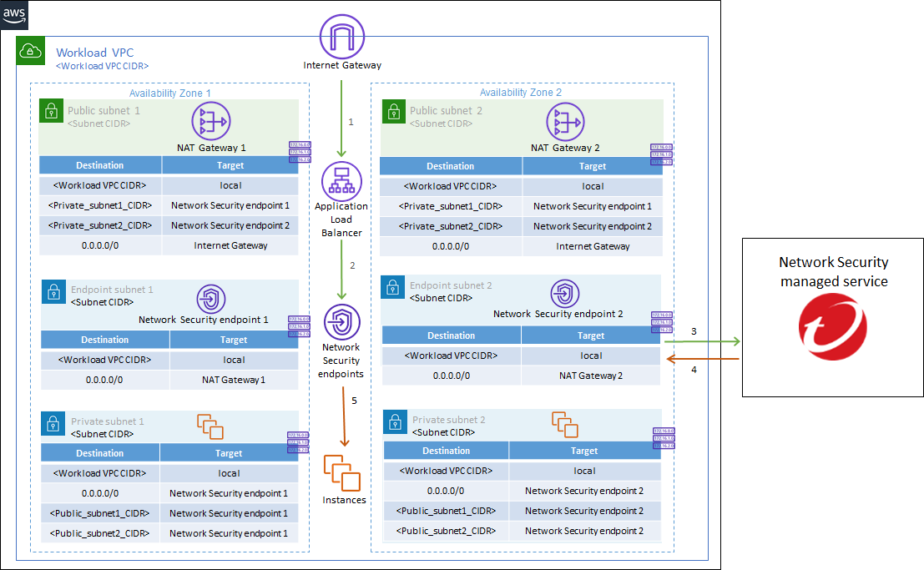Click the Private subnet 2 label
The image size is (924, 570).
448,420
